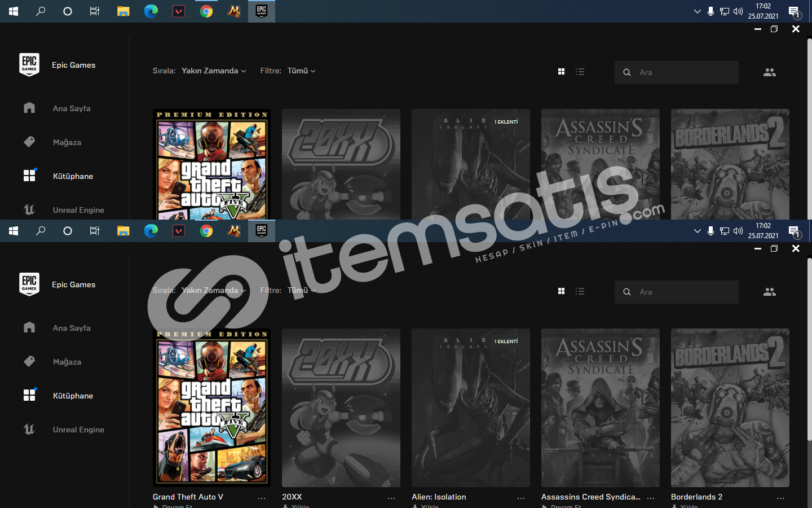This screenshot has height=508, width=812.
Task: Select 20XX cover in lower window
Action: click(x=341, y=408)
